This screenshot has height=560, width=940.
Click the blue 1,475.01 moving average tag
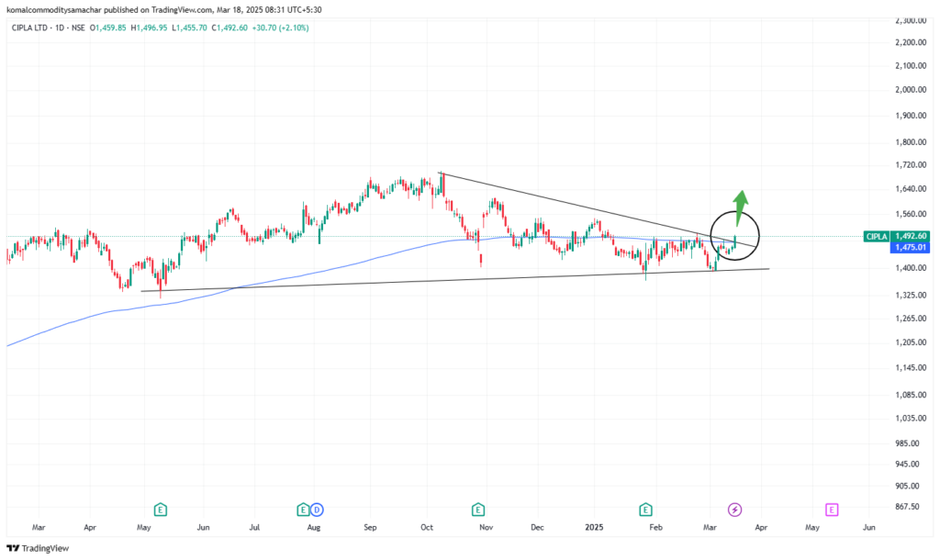click(910, 247)
